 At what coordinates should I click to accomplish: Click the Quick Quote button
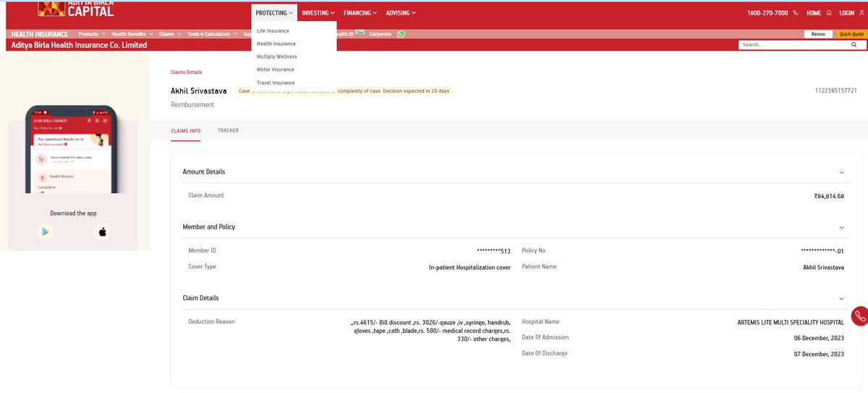coord(851,34)
